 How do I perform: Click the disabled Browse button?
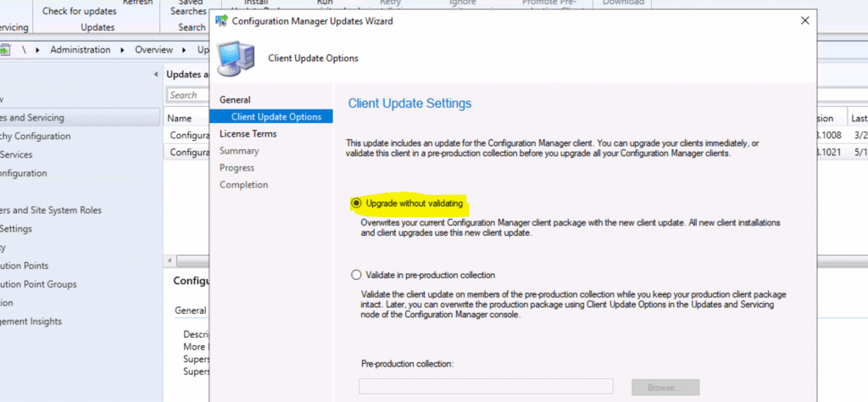[665, 387]
